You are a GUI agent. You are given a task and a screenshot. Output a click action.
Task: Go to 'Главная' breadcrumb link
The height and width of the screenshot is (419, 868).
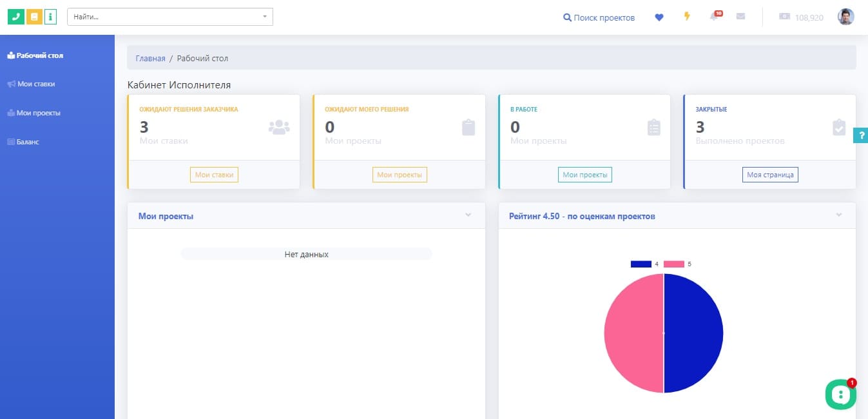tap(150, 58)
